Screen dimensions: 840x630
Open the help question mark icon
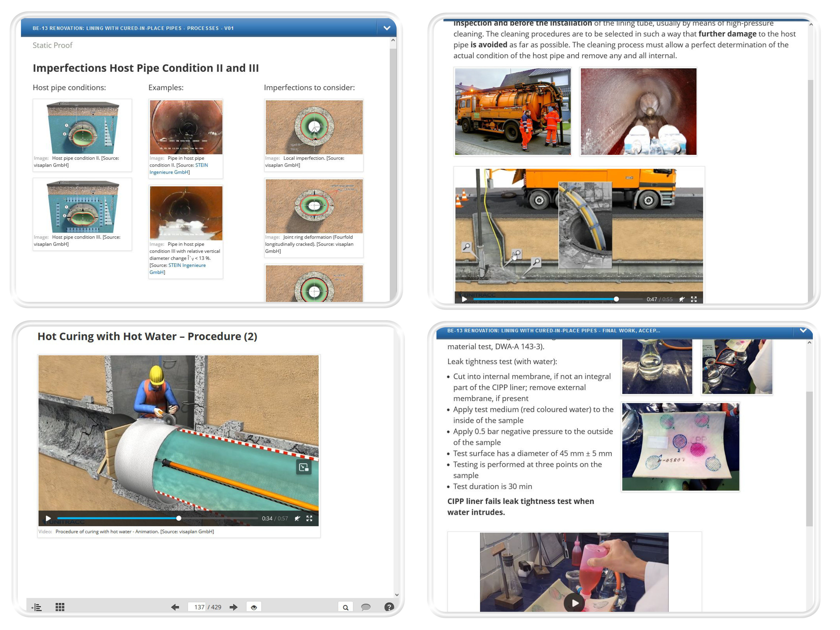point(389,607)
